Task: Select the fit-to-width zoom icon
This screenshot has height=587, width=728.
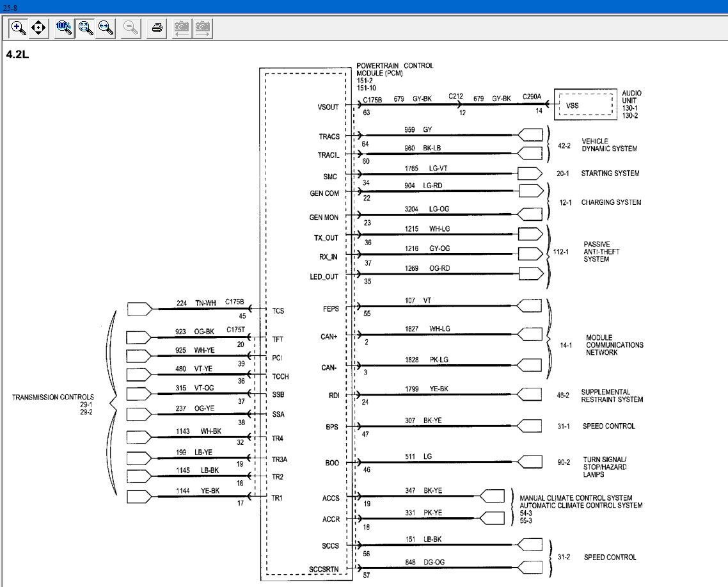Action: (x=106, y=28)
